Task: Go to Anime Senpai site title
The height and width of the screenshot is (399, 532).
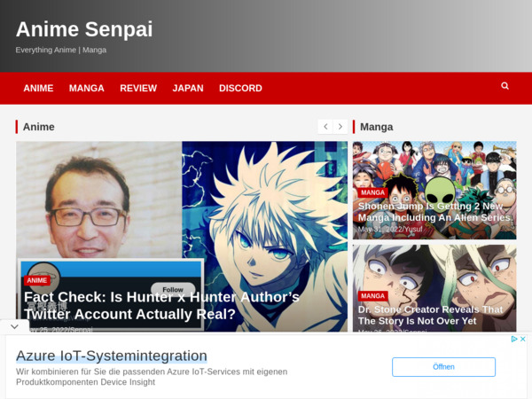Action: pos(84,29)
